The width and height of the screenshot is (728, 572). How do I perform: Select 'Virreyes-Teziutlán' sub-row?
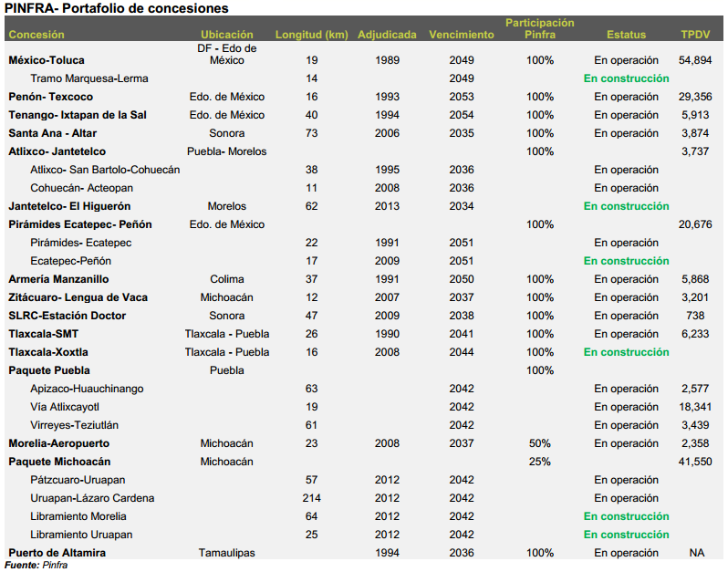click(x=74, y=425)
